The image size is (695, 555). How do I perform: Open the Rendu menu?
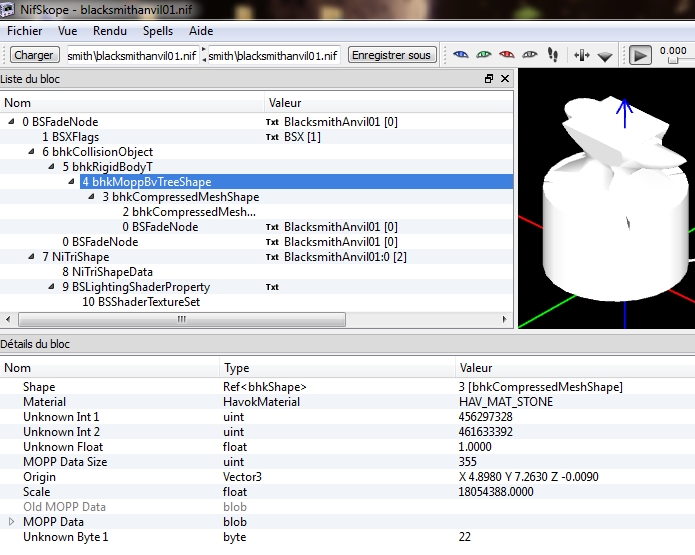coord(110,31)
